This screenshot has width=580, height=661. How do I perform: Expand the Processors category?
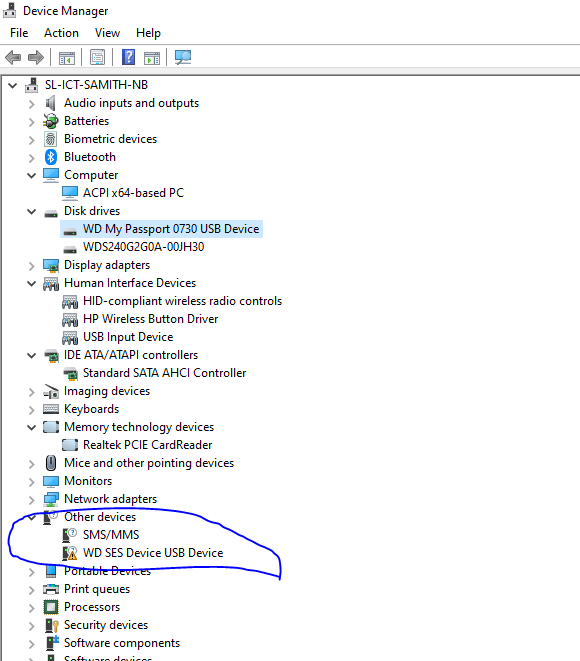(32, 608)
